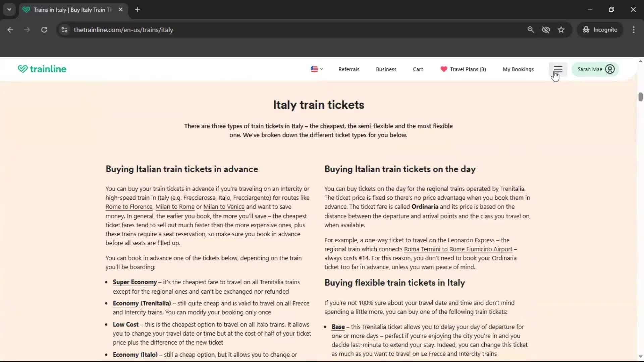Open Travel Plans via the heart icon

[444, 69]
